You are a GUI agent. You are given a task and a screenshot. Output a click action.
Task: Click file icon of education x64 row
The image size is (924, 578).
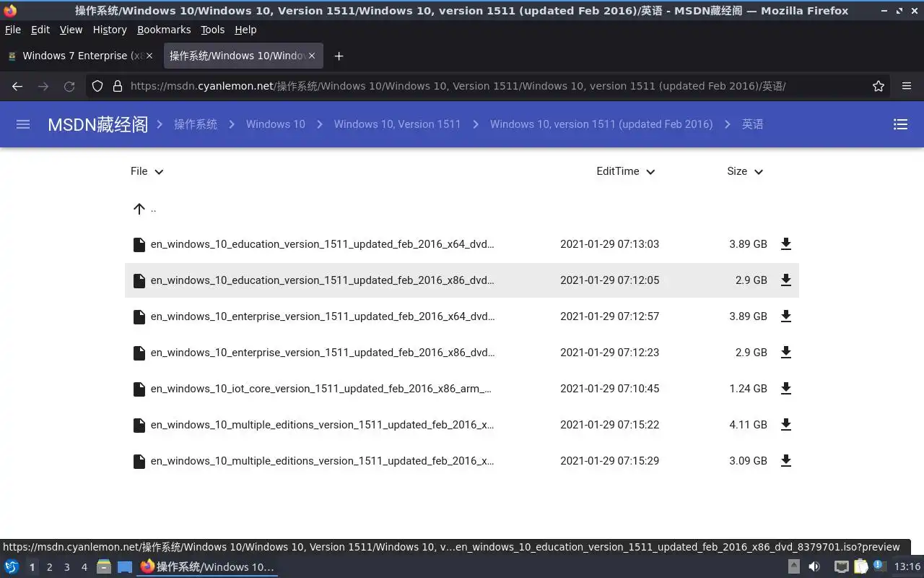(x=139, y=244)
